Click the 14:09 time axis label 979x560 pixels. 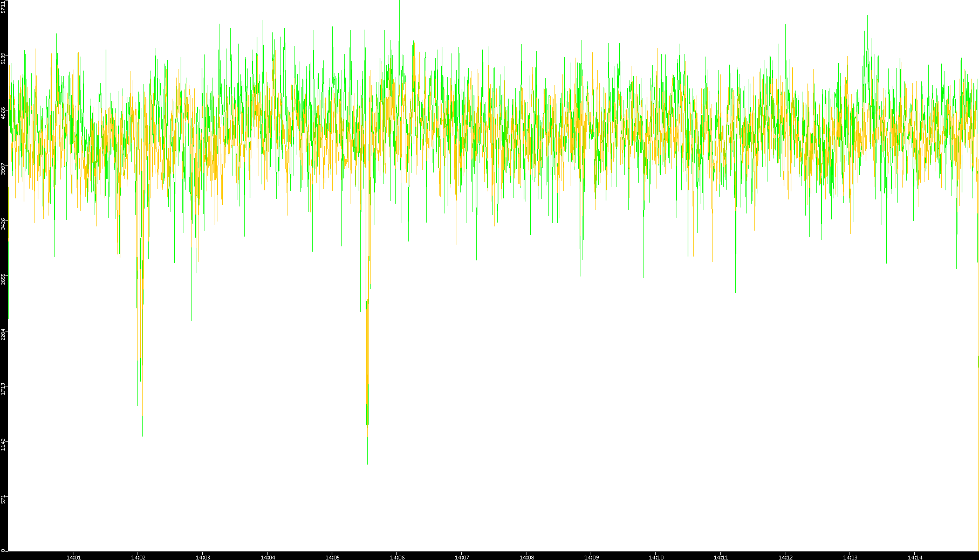click(591, 557)
